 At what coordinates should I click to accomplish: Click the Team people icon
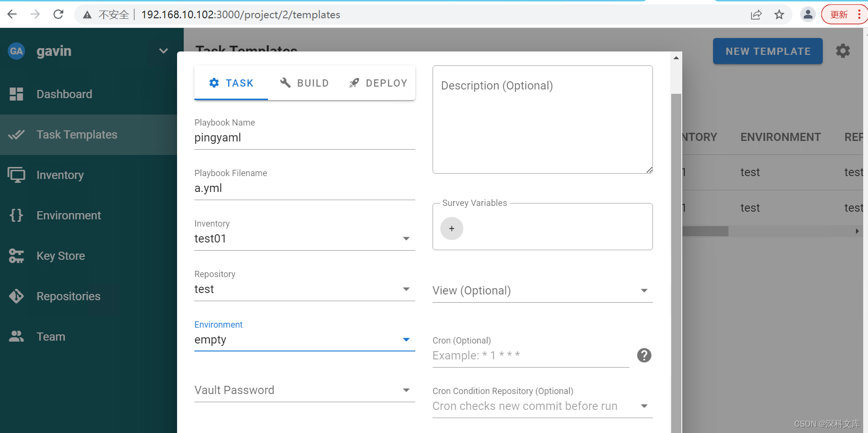click(16, 336)
